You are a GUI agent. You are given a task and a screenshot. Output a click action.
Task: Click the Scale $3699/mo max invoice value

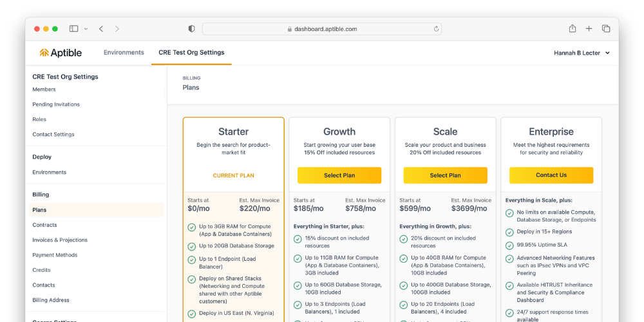[x=469, y=208]
